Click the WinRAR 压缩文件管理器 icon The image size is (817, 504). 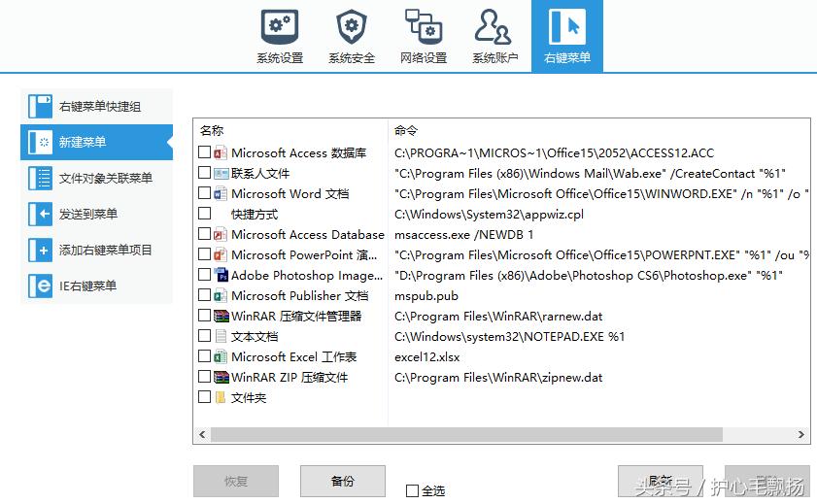pos(221,316)
